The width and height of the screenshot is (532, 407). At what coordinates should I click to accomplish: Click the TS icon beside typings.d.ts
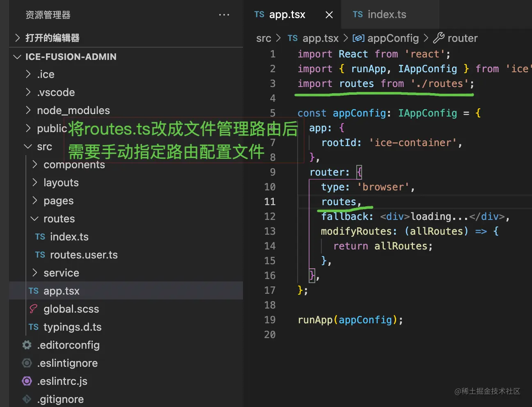(x=33, y=327)
